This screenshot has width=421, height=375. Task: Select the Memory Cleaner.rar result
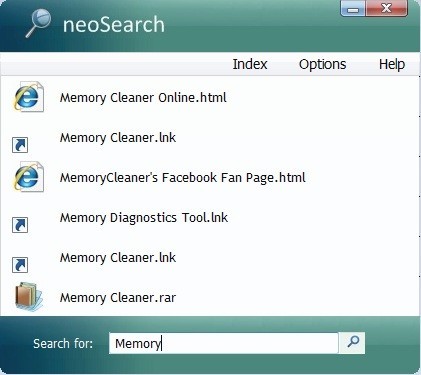[x=118, y=298]
